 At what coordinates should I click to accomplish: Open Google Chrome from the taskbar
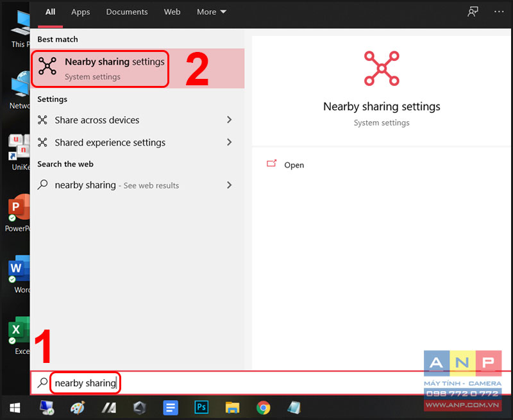pos(264,408)
